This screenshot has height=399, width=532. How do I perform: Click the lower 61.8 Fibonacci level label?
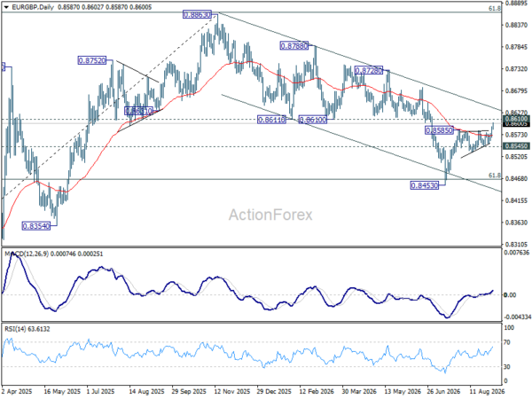click(x=495, y=176)
